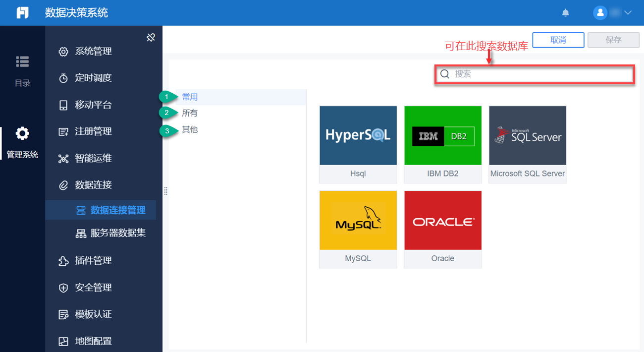Open 智能运维 menu item
The width and height of the screenshot is (644, 352).
93,158
